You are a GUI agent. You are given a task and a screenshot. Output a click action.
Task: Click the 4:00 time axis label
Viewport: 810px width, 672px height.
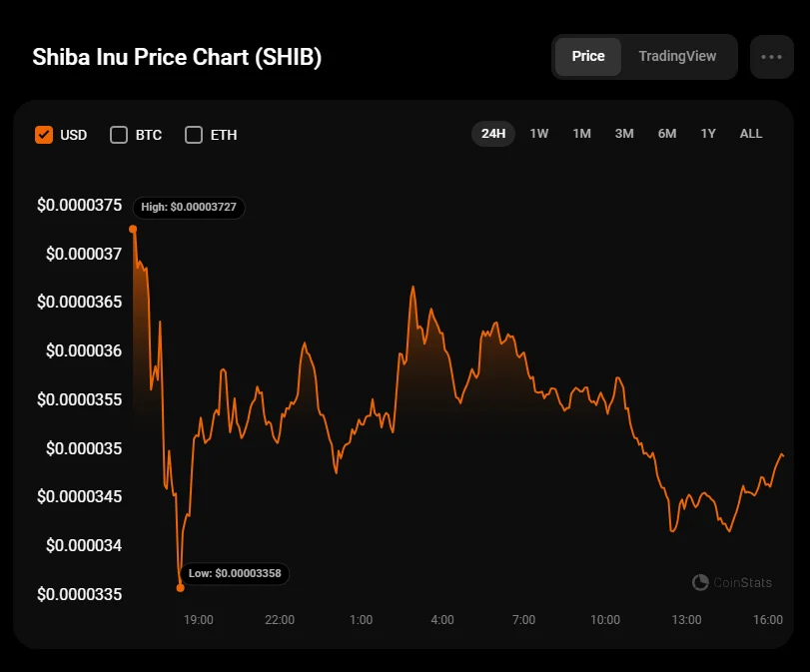pos(442,620)
